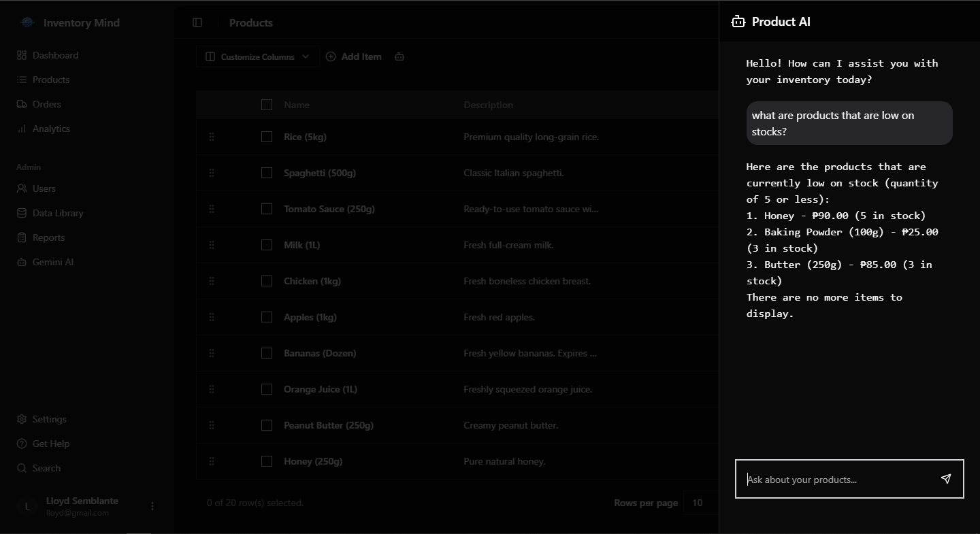Click the Products page title
The height and width of the screenshot is (534, 980).
[x=251, y=22]
